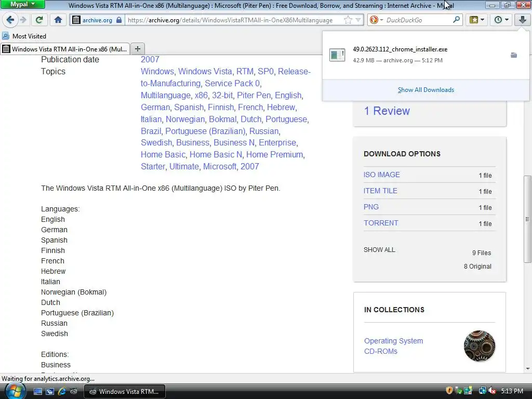Click the page vertical scrollbar thumb

tap(527, 219)
